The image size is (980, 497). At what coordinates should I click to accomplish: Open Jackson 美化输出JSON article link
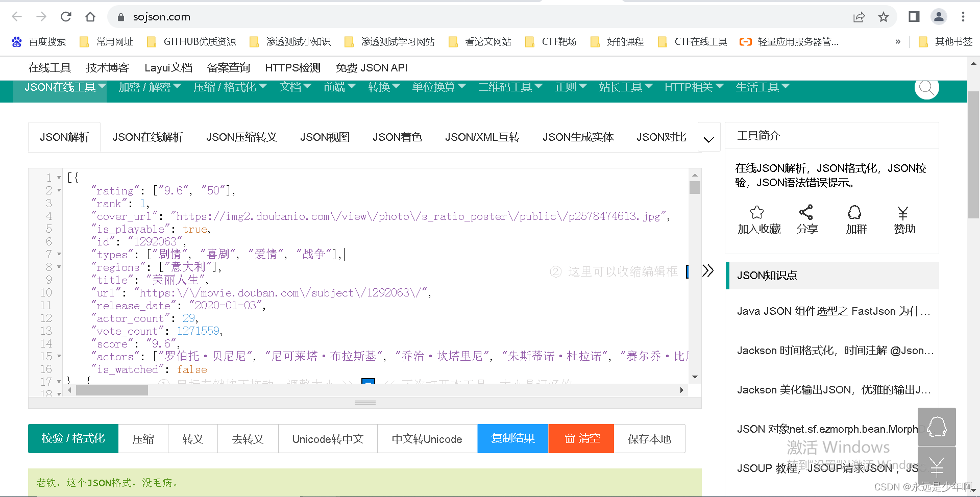834,390
